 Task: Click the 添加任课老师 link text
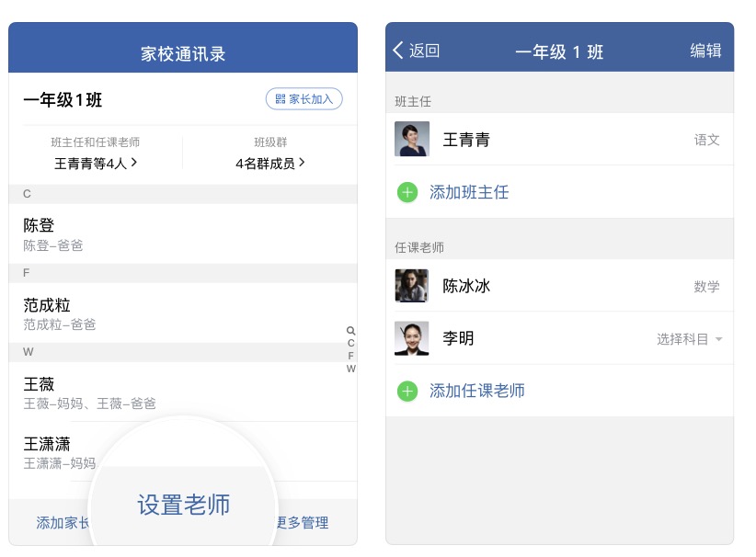pos(476,391)
